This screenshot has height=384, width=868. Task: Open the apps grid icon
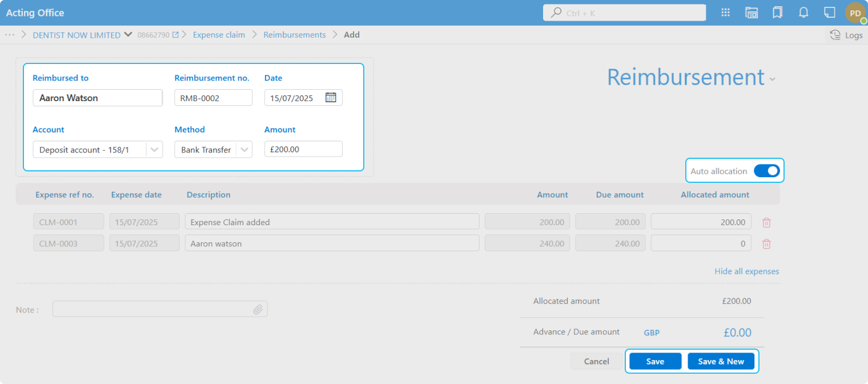click(726, 13)
